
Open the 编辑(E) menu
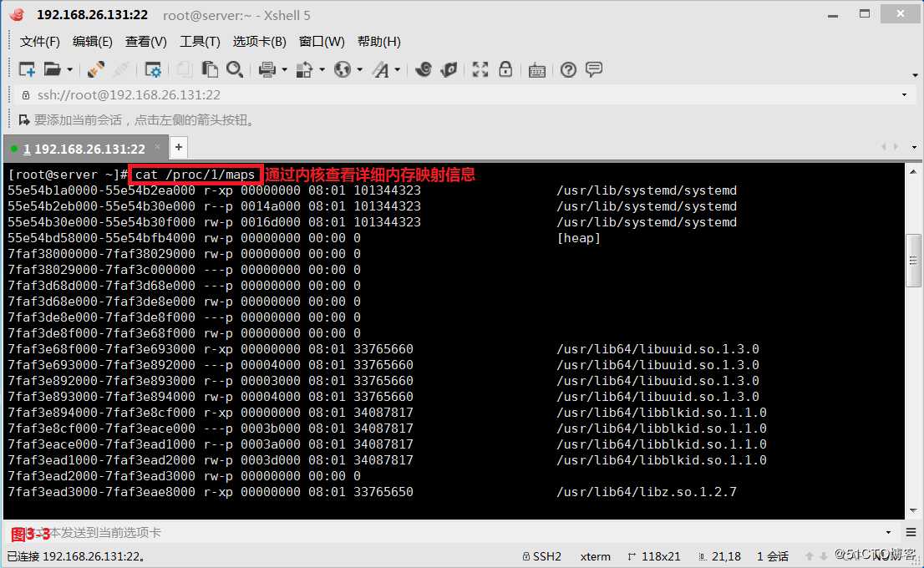(92, 41)
